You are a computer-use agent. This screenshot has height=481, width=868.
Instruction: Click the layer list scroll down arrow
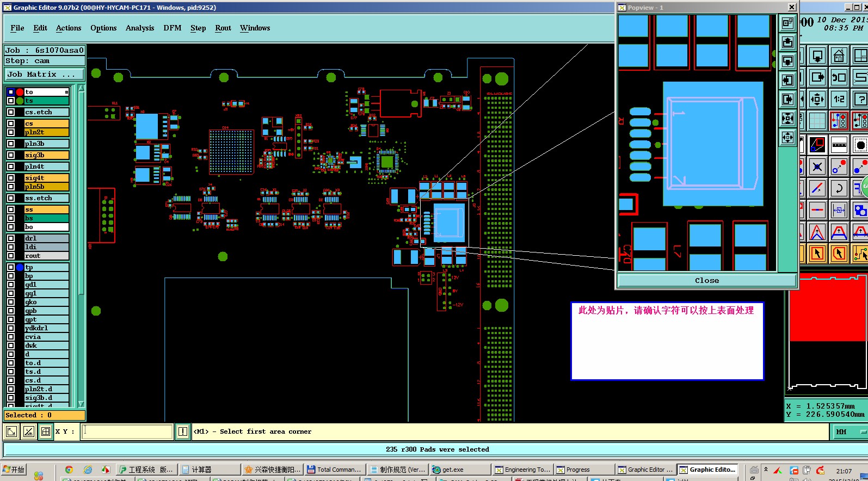click(81, 404)
